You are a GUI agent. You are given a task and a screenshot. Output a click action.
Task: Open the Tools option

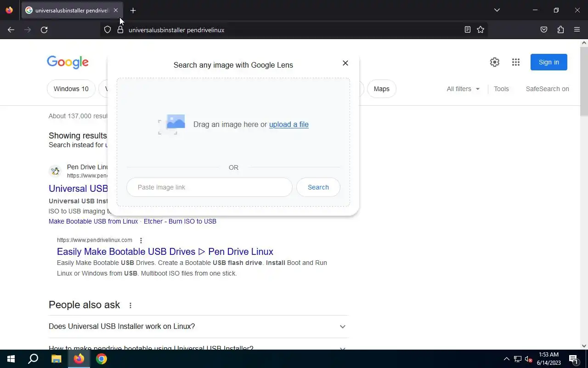tap(501, 89)
